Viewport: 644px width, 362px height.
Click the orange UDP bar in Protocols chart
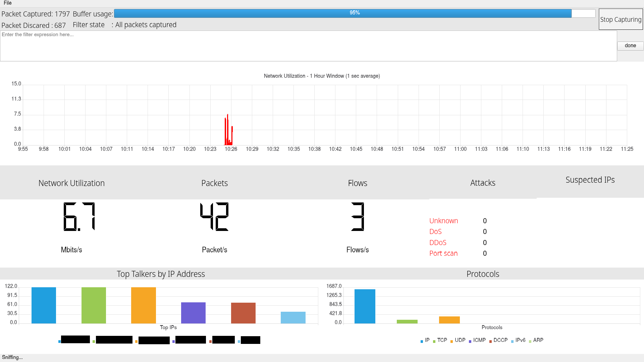pyautogui.click(x=449, y=320)
